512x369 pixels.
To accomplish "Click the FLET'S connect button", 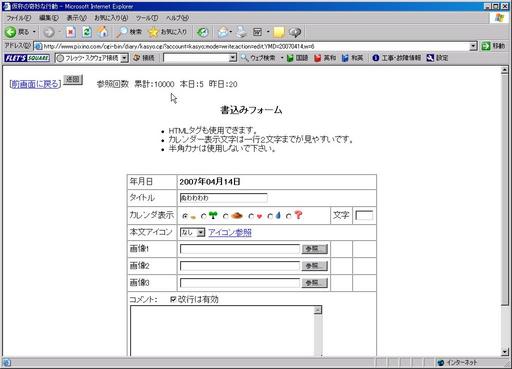I will point(144,58).
